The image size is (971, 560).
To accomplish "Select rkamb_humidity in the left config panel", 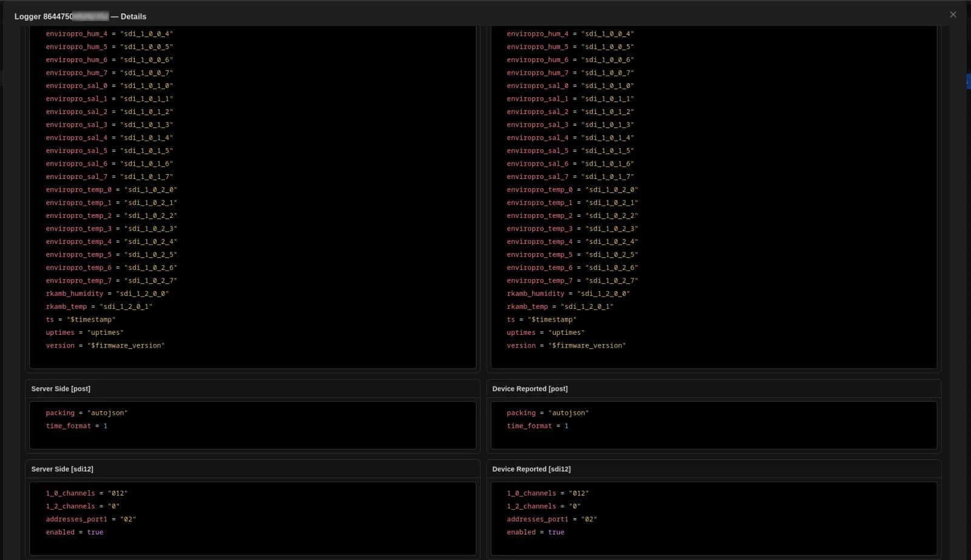I will click(x=107, y=294).
